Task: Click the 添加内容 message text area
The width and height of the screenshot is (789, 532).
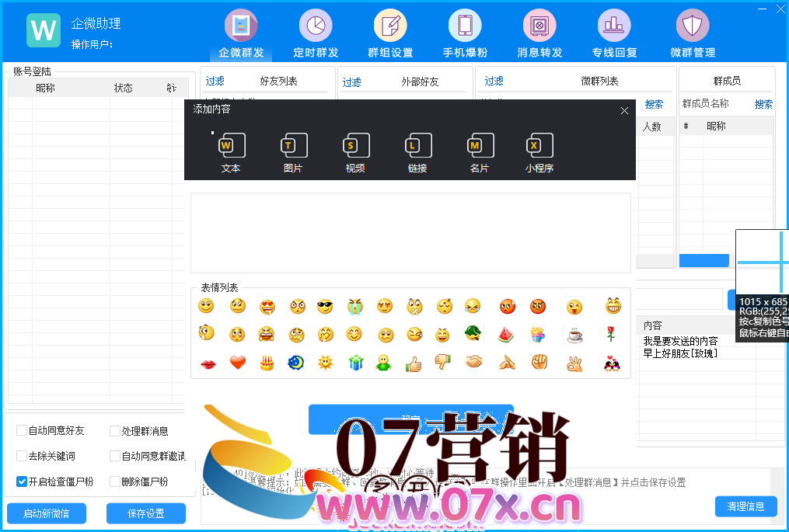Action: 410,233
